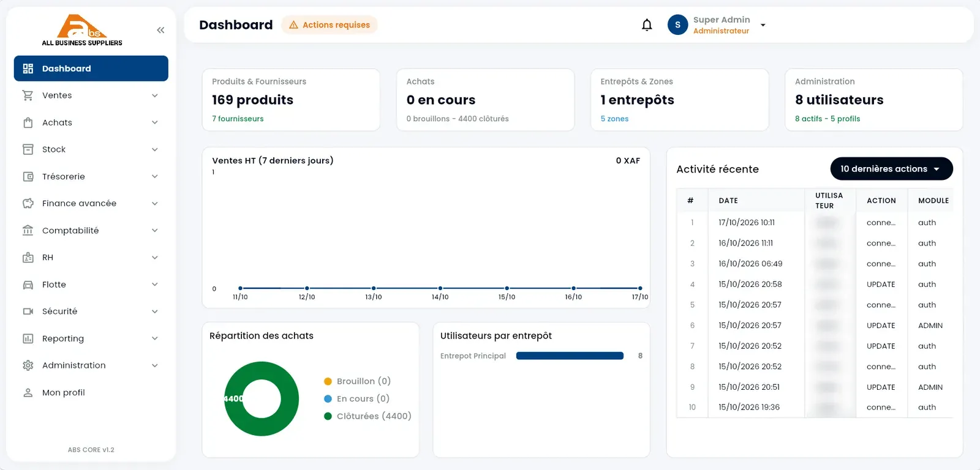
Task: Click the Stock box icon
Action: point(28,149)
